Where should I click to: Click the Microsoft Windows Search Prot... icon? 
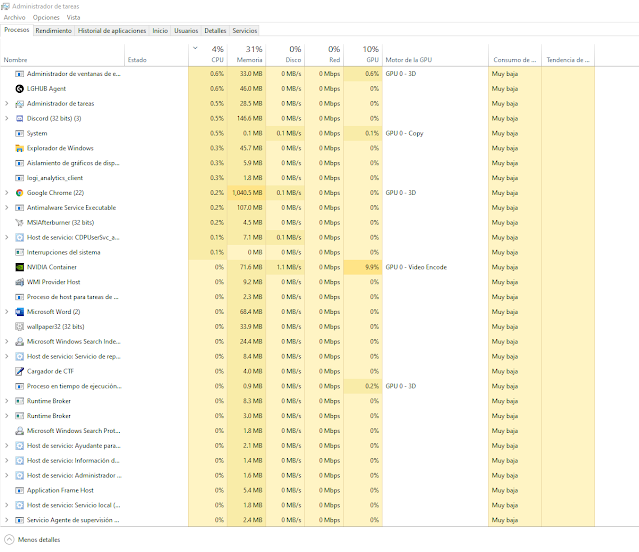[19, 431]
